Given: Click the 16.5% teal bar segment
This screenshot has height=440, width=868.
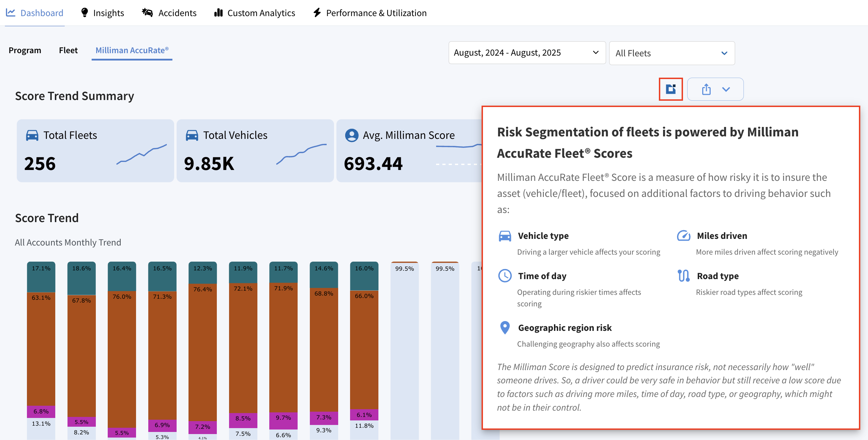Looking at the screenshot, I should tap(162, 276).
